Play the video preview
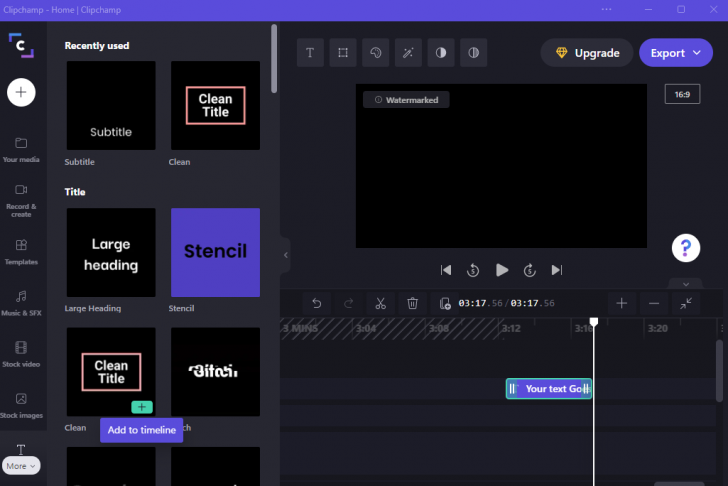 pyautogui.click(x=501, y=270)
